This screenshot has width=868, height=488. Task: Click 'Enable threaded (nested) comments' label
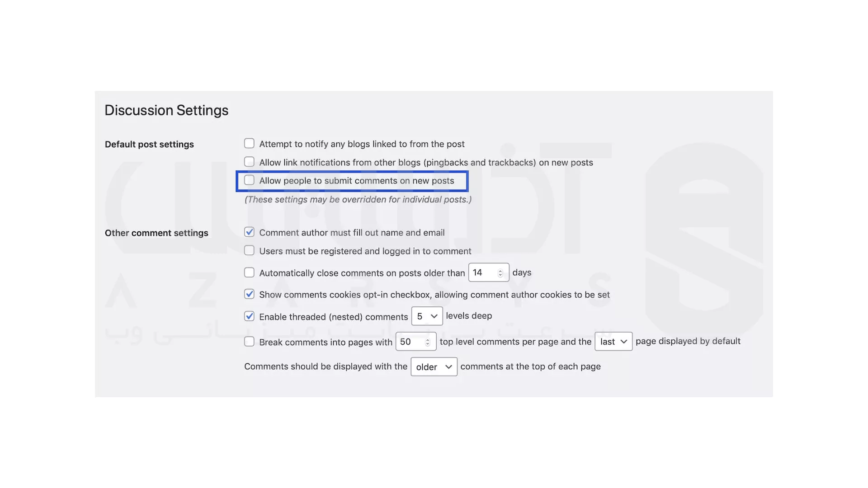point(333,317)
